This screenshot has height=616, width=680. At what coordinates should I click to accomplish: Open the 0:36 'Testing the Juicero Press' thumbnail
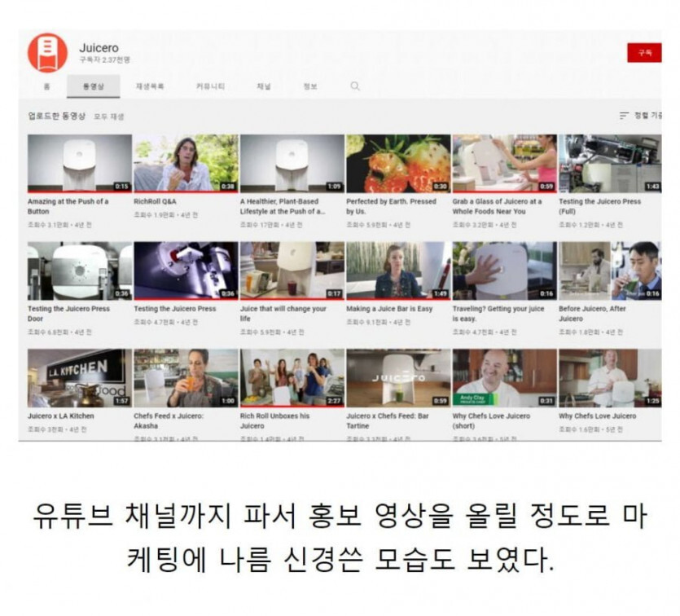click(x=186, y=271)
